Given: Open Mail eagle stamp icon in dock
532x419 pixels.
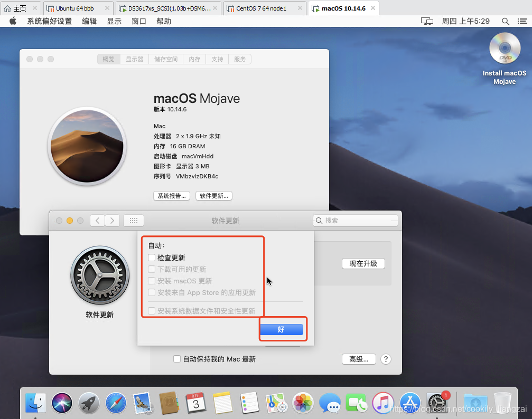Looking at the screenshot, I should pyautogui.click(x=143, y=403).
